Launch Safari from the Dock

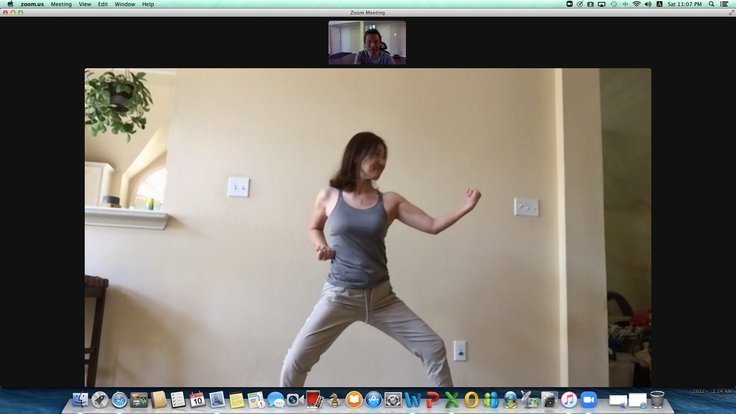(x=120, y=400)
